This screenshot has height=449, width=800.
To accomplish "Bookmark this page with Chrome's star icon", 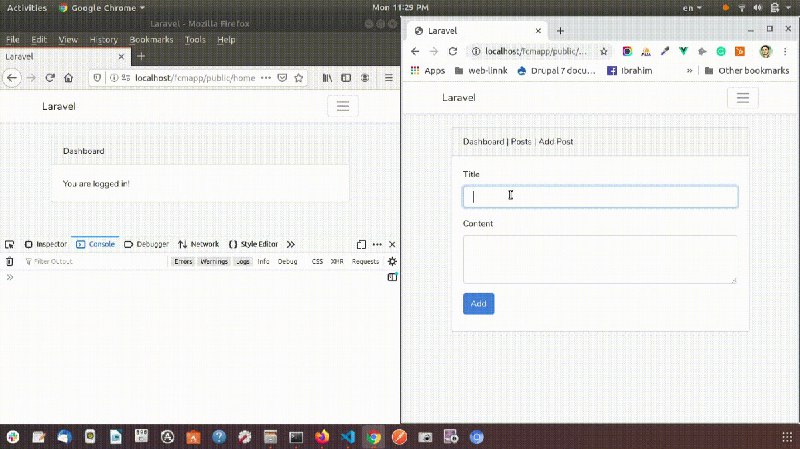I will tap(604, 51).
